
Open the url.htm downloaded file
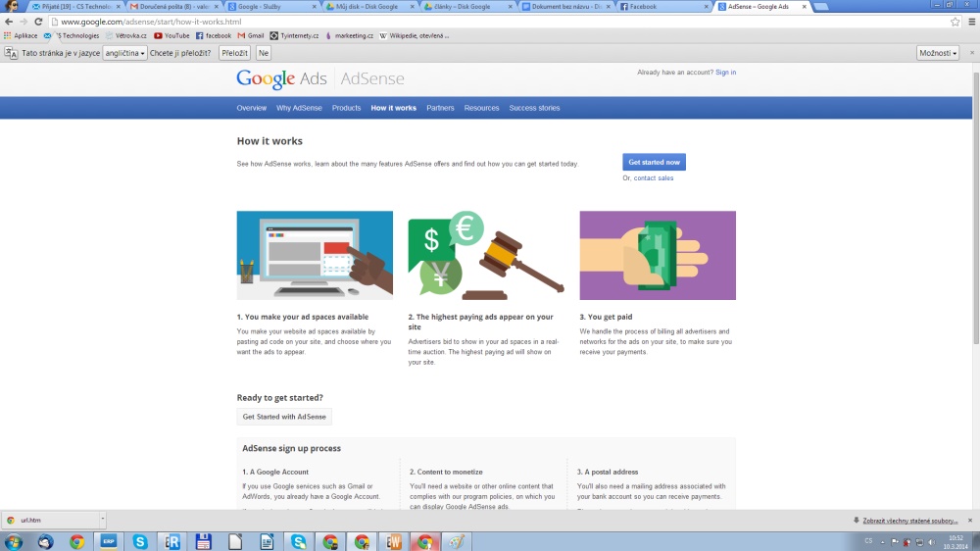50,520
